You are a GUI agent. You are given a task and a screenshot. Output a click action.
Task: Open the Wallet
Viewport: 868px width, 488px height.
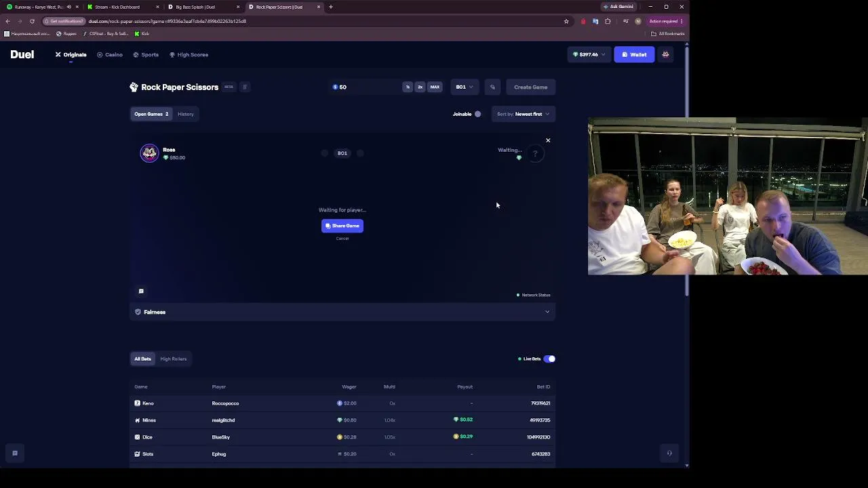click(x=634, y=54)
